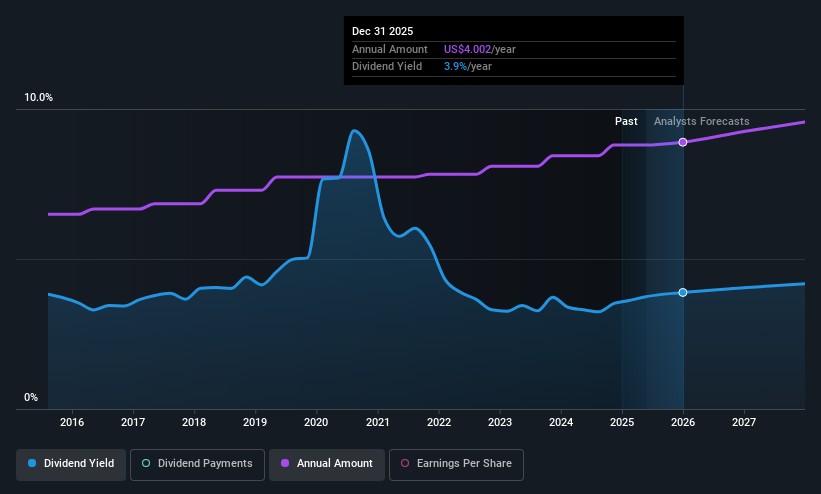Toggle the Annual Amount legend series
The image size is (821, 494).
pos(328,464)
